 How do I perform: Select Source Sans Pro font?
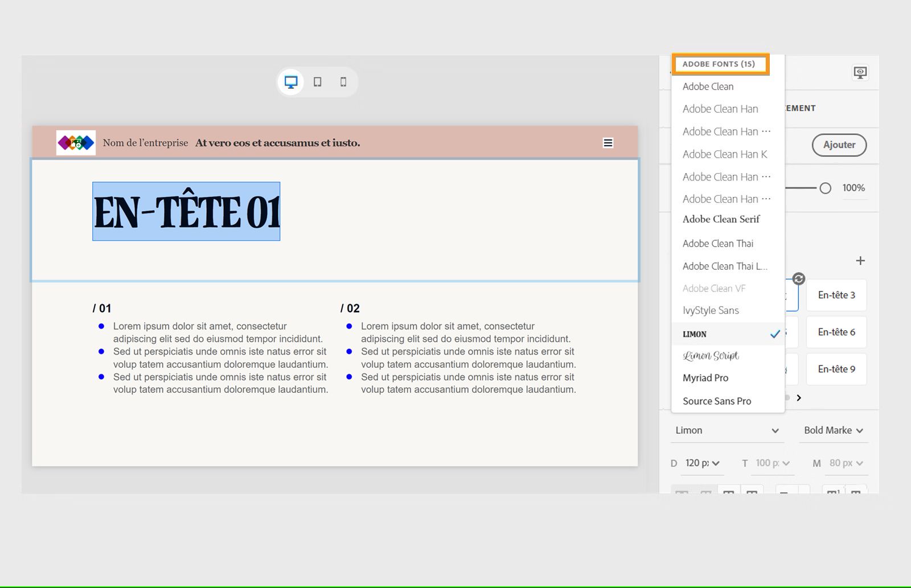click(728, 401)
